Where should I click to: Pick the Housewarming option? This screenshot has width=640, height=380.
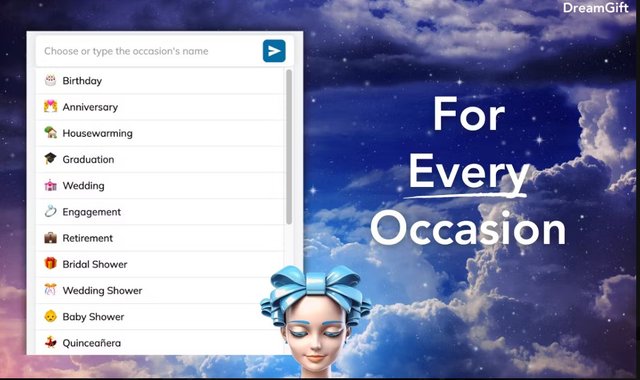click(160, 133)
